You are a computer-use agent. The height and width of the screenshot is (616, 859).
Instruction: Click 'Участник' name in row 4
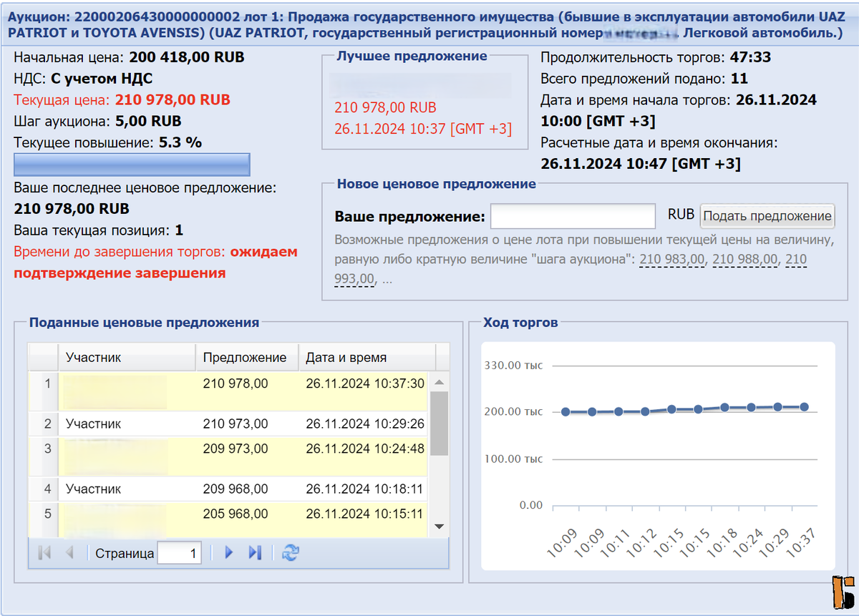[93, 489]
